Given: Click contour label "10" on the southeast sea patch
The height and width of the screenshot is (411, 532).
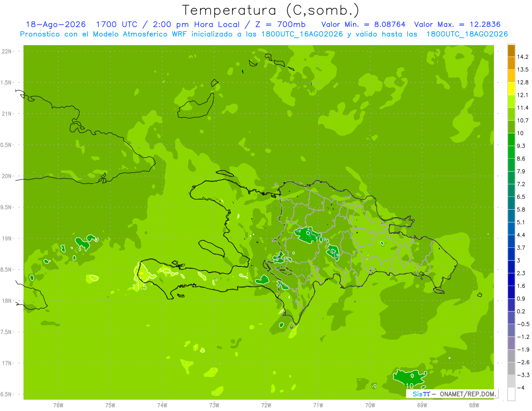Looking at the screenshot, I should (410, 386).
